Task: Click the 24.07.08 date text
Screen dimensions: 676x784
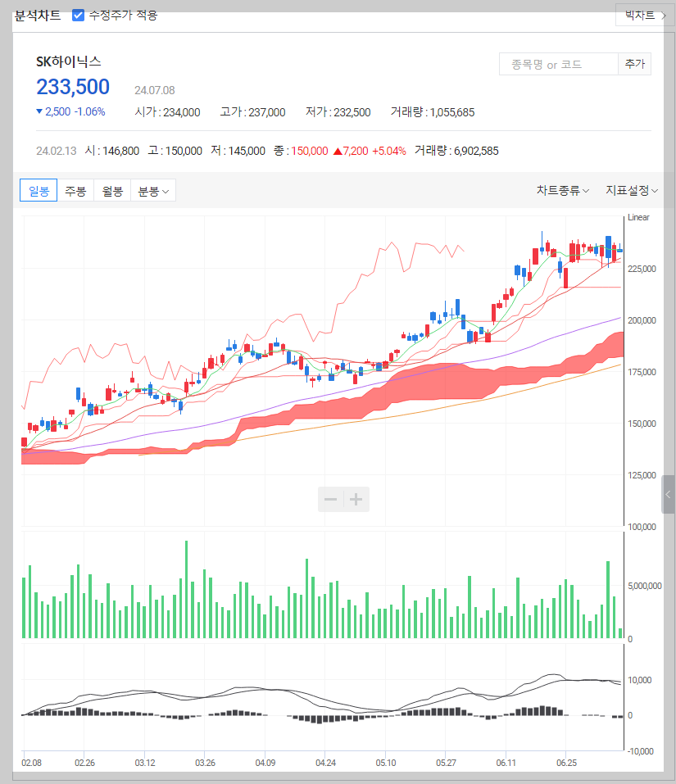Action: point(155,90)
